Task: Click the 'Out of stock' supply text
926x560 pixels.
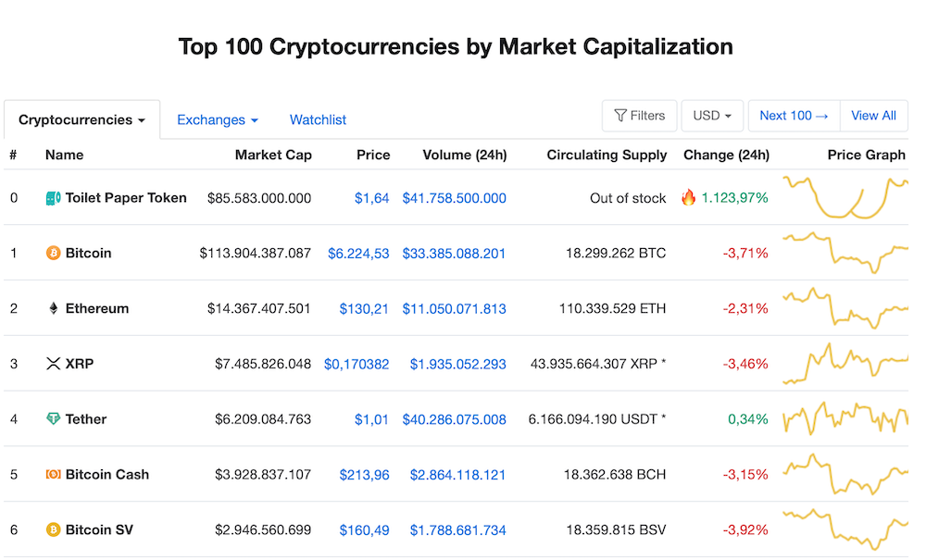Action: (x=628, y=198)
